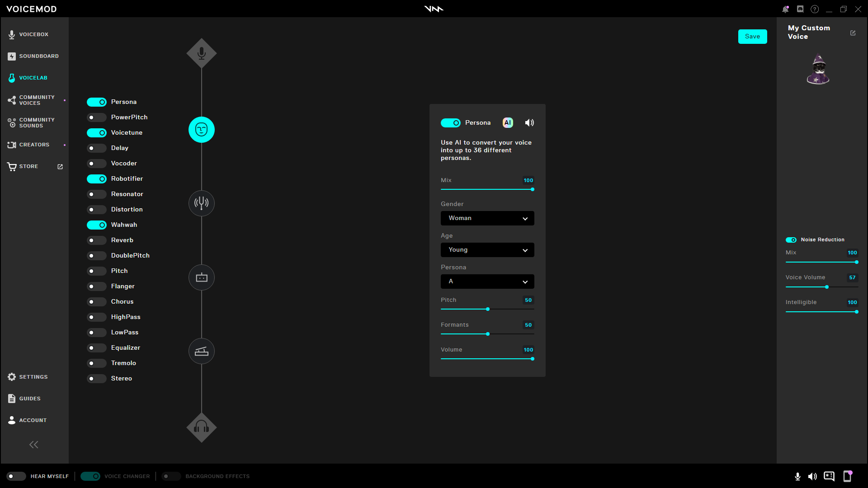Click the Voicetune tuning fork node
This screenshot has width=868, height=488.
[201, 203]
